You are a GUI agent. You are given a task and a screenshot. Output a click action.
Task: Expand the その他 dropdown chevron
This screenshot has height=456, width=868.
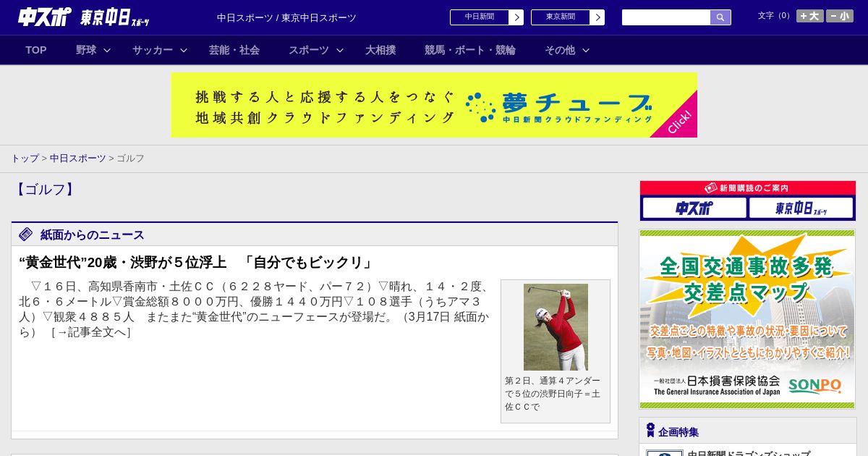point(586,50)
